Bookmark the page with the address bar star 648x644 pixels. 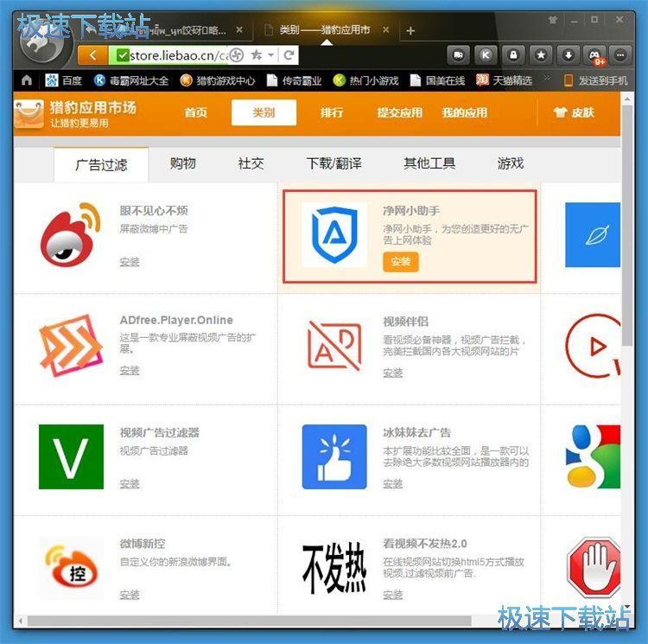pyautogui.click(x=257, y=55)
